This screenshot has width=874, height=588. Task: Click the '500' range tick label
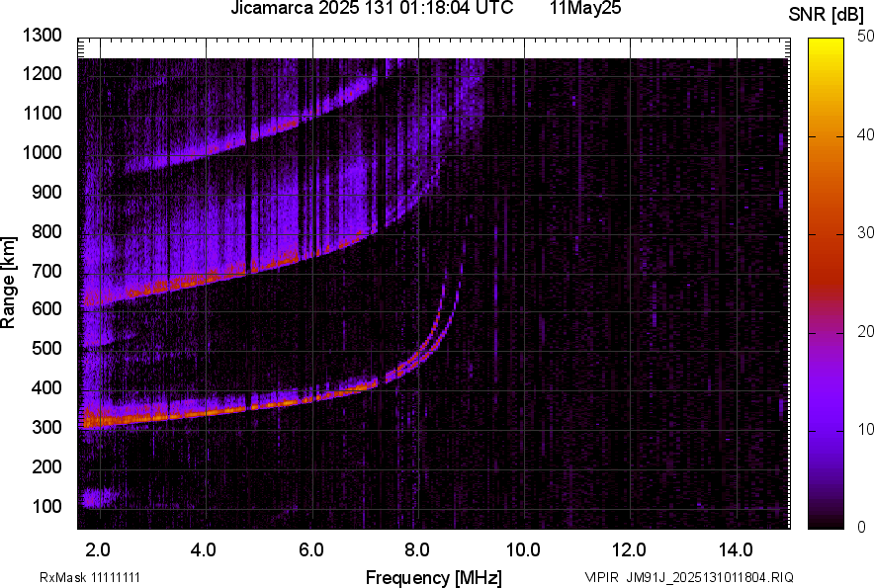coord(46,348)
